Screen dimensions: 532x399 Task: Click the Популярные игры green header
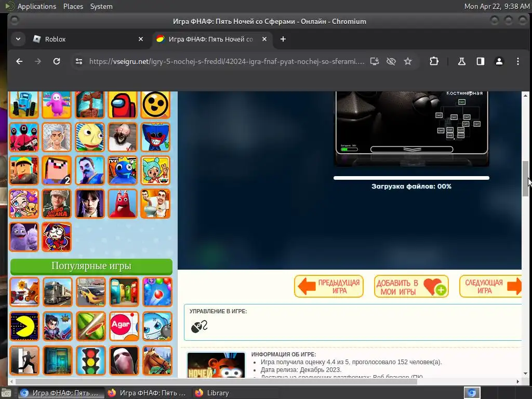pos(91,267)
